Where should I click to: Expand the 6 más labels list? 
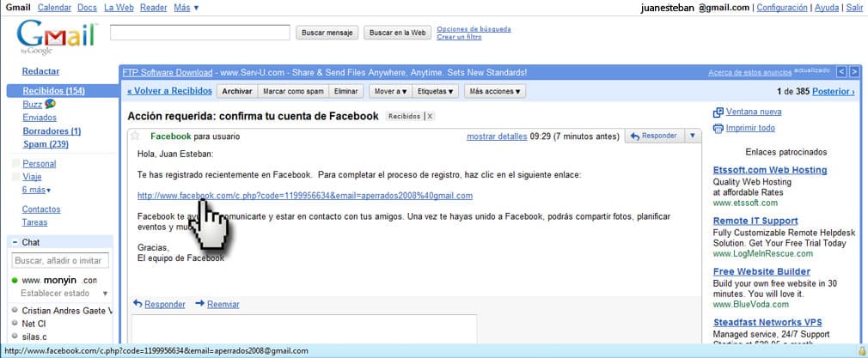pos(36,190)
